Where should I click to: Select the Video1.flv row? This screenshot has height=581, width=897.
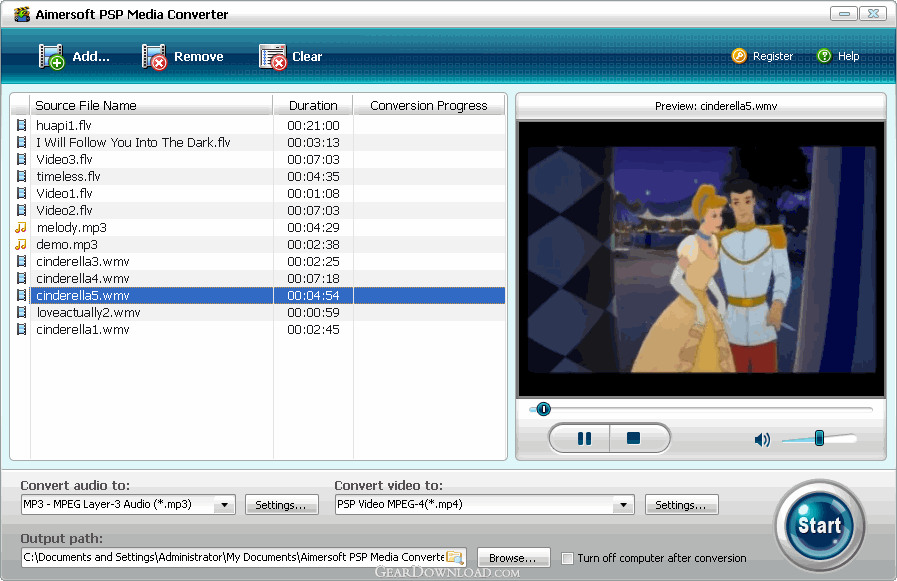257,193
